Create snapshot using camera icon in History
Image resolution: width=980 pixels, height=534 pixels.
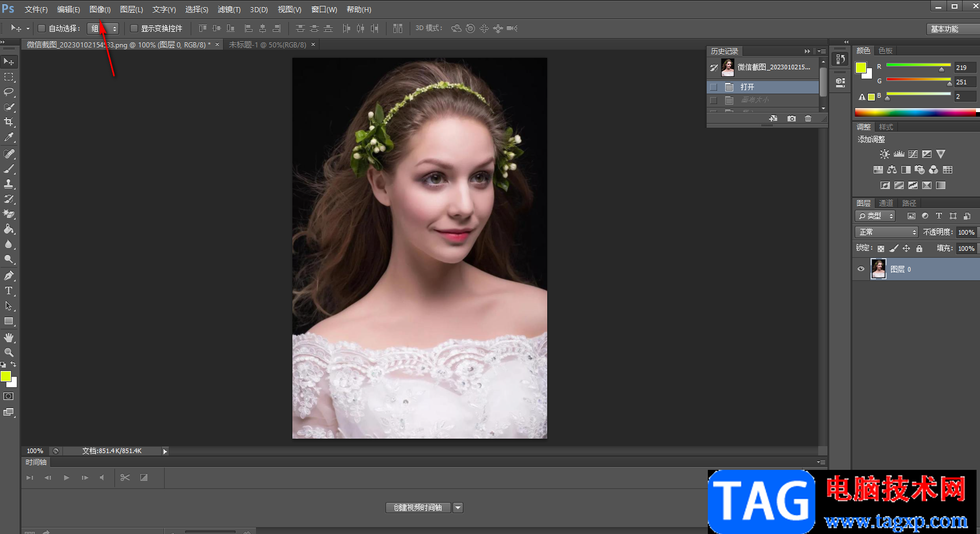point(791,118)
